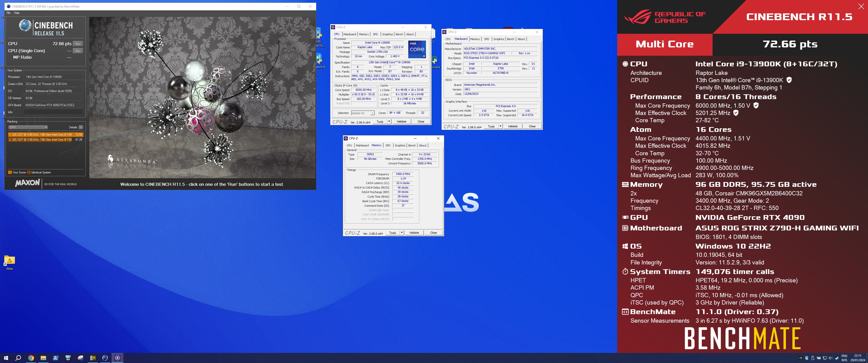This screenshot has width=868, height=363.
Task: Click the rendered Cinebench scene image
Action: 202,97
